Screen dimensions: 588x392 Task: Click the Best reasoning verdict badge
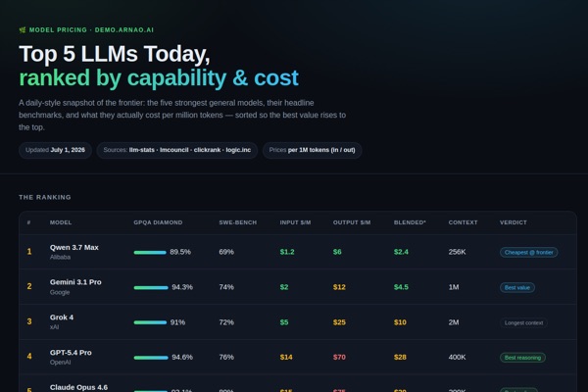coord(522,358)
